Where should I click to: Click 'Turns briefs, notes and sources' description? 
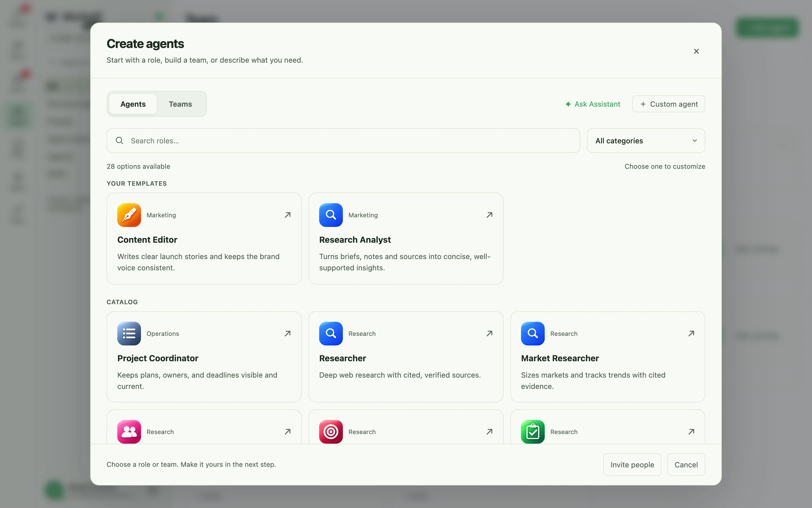point(405,262)
